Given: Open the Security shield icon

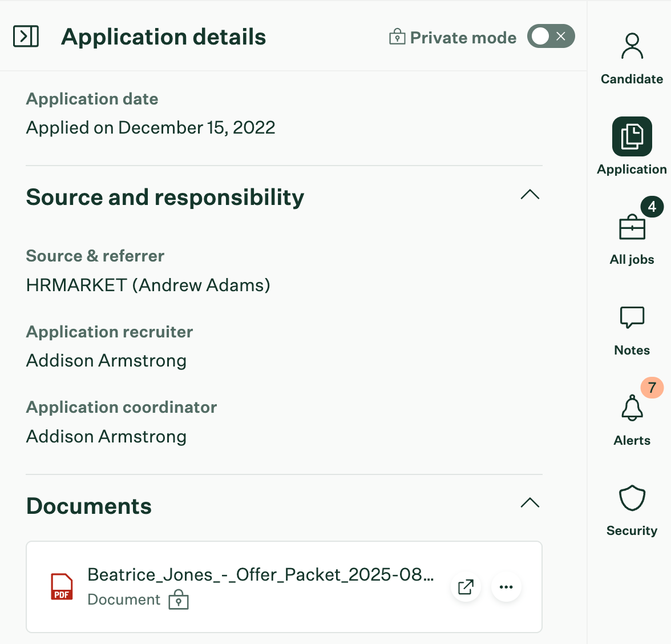Looking at the screenshot, I should [631, 499].
